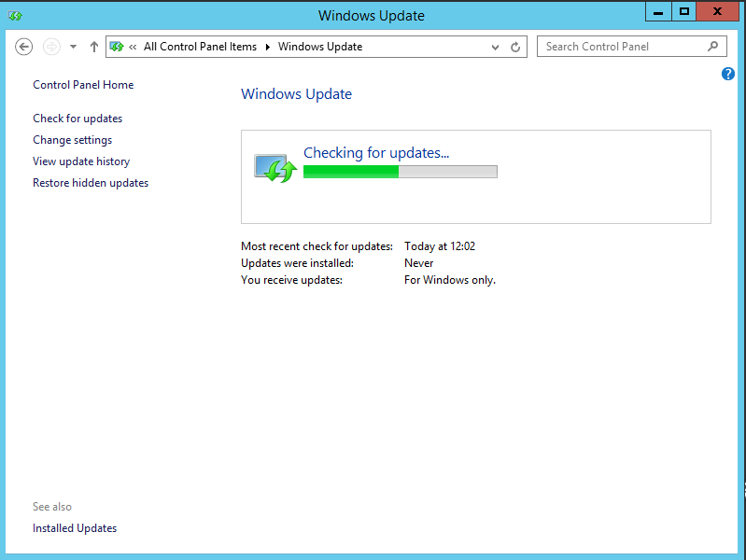Viewport: 746px width, 560px height.
Task: Click the Windows Update page heading
Action: click(x=296, y=94)
